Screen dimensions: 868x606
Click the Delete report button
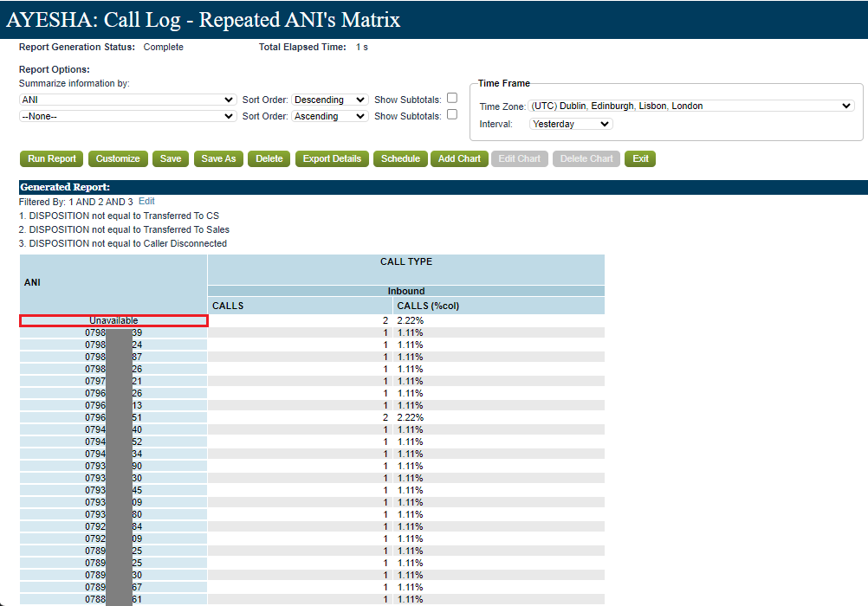click(269, 158)
